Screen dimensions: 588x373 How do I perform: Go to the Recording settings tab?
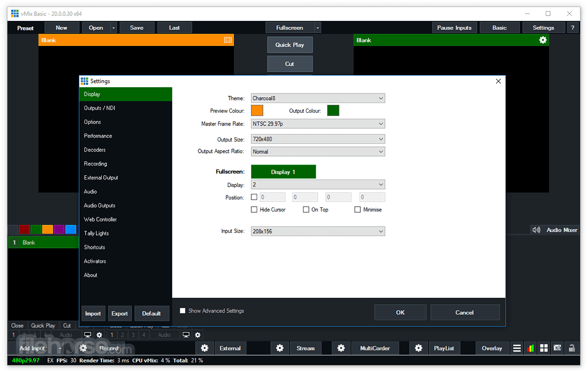[x=126, y=164]
